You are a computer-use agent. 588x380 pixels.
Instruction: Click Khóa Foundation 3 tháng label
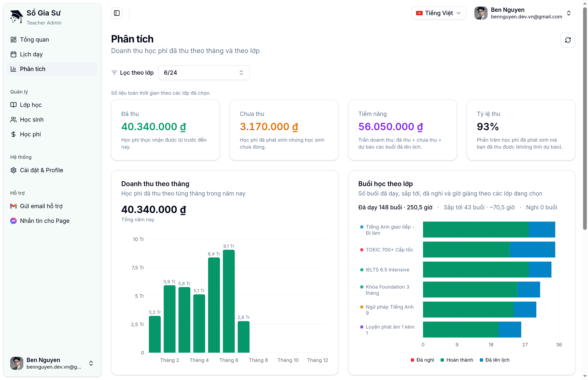point(388,290)
